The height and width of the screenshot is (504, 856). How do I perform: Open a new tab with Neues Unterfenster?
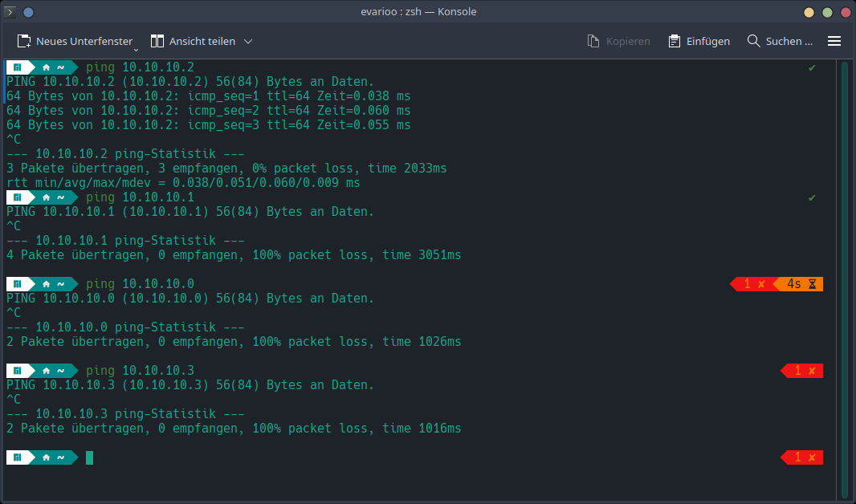click(74, 41)
